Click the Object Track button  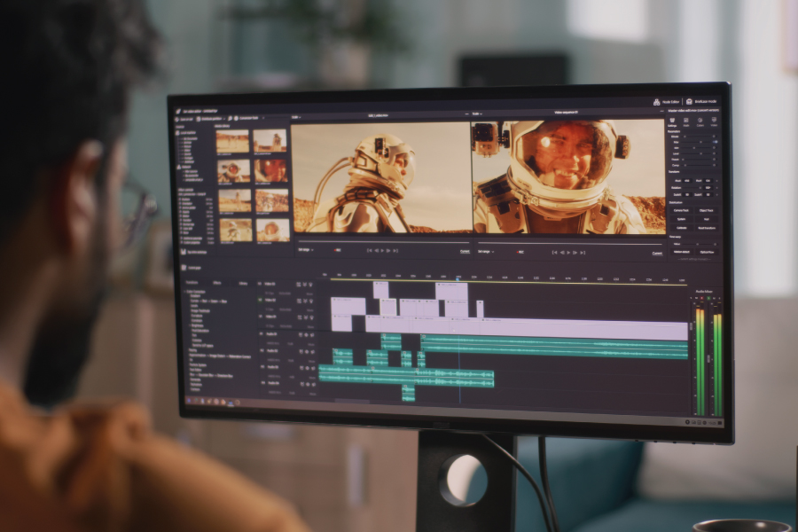click(707, 210)
